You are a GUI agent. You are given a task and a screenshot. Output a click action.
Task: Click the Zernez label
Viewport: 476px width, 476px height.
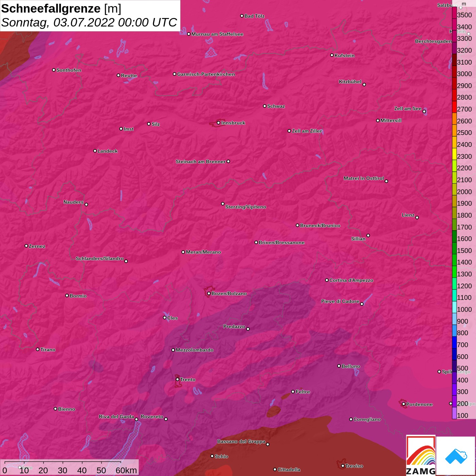(x=37, y=246)
